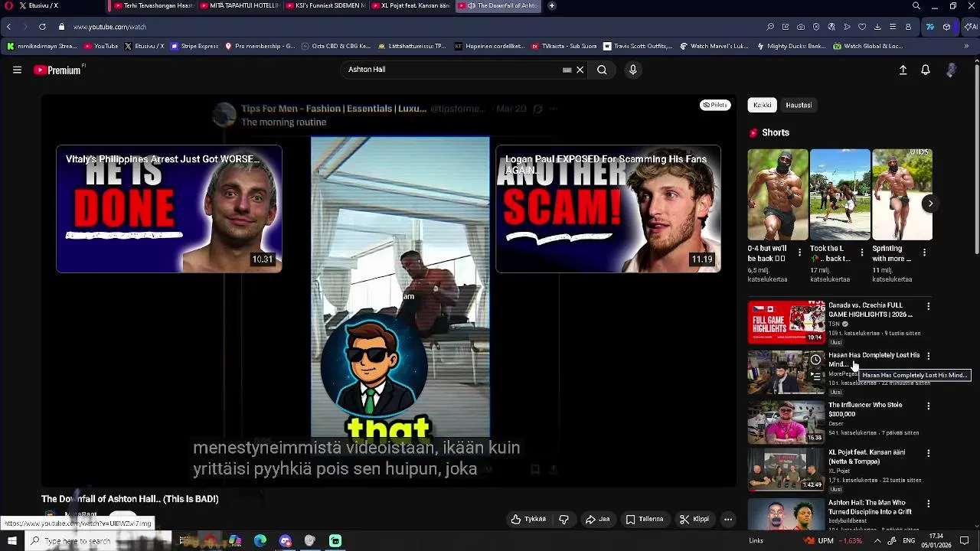The height and width of the screenshot is (551, 980).
Task: Switch to the XL Pojat feat. Kansan ääni tab
Action: [x=411, y=5]
